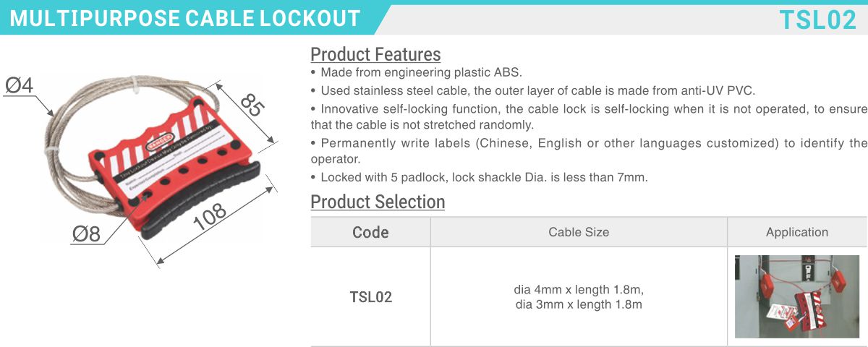Click the stainless steel cable feature line

pos(532,90)
